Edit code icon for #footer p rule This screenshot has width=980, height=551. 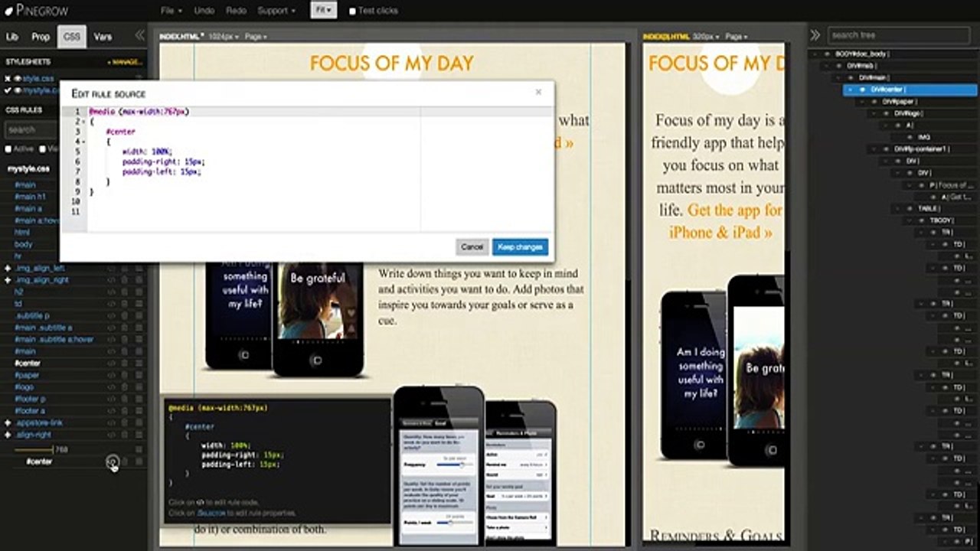(111, 399)
